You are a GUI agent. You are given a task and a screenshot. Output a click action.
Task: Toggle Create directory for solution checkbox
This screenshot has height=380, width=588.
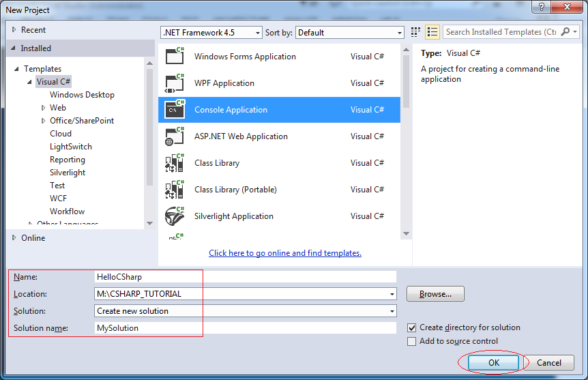coord(412,328)
